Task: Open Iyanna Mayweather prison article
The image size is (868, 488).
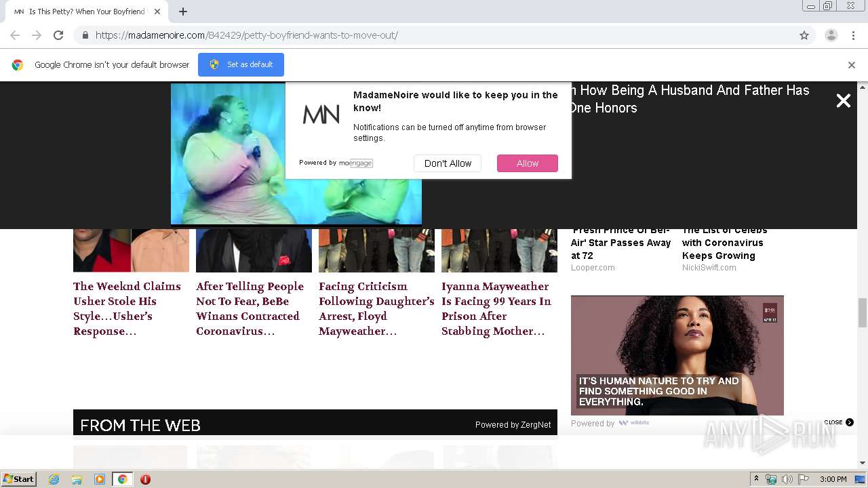Action: pos(496,308)
